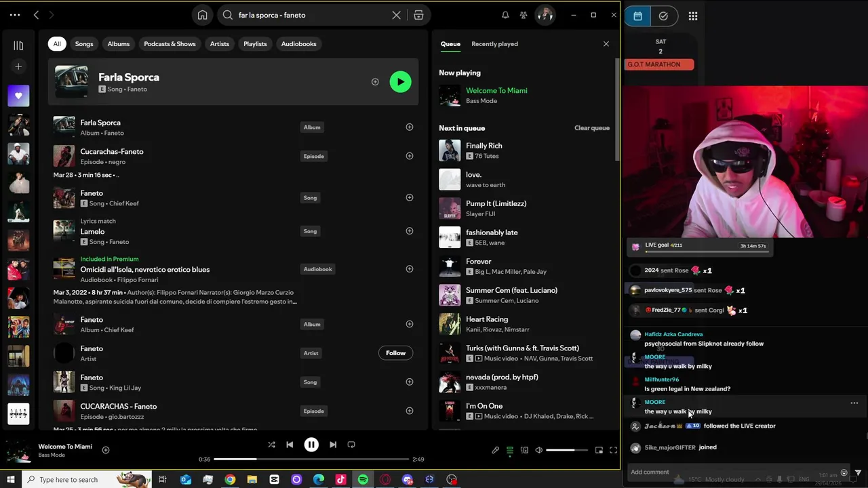Skip to previous track
868x488 pixels.
[290, 445]
